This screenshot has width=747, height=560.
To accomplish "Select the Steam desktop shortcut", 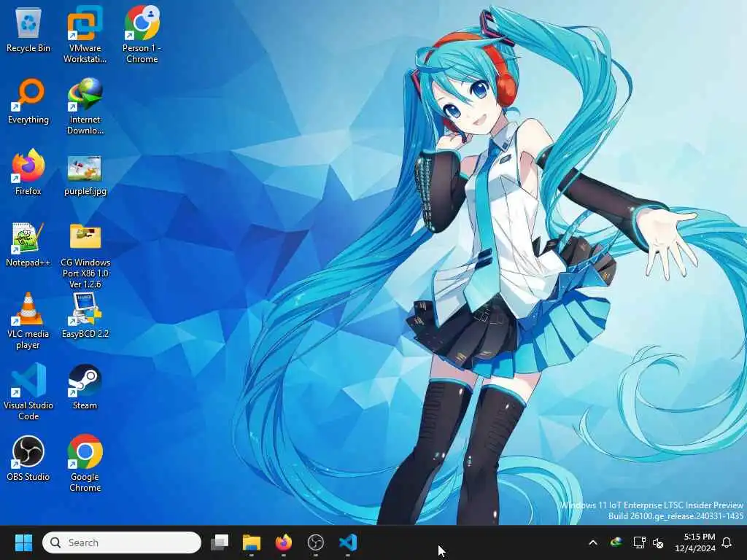I will click(85, 386).
